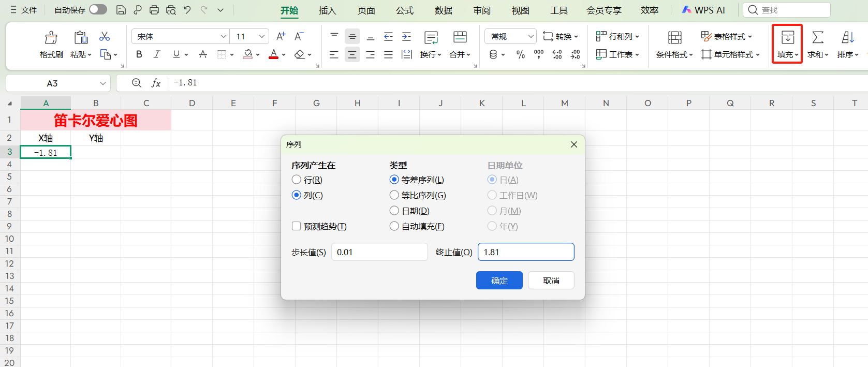Screen dimensions: 868x367
Task: Click the 终止值(O) input field
Action: pos(526,252)
